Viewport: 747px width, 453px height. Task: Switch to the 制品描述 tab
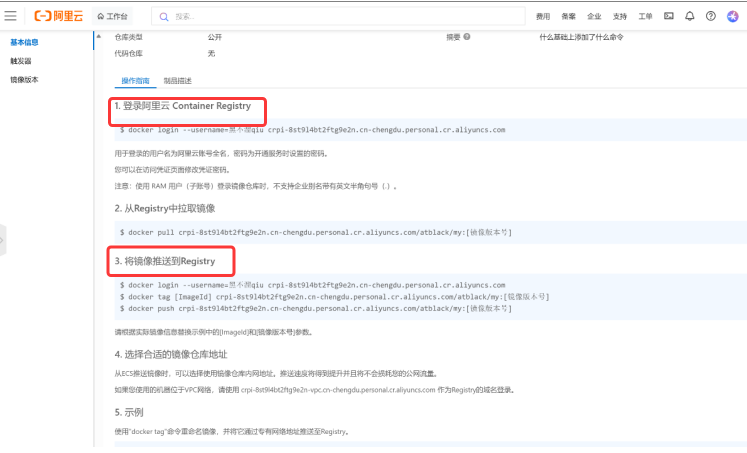[178, 81]
